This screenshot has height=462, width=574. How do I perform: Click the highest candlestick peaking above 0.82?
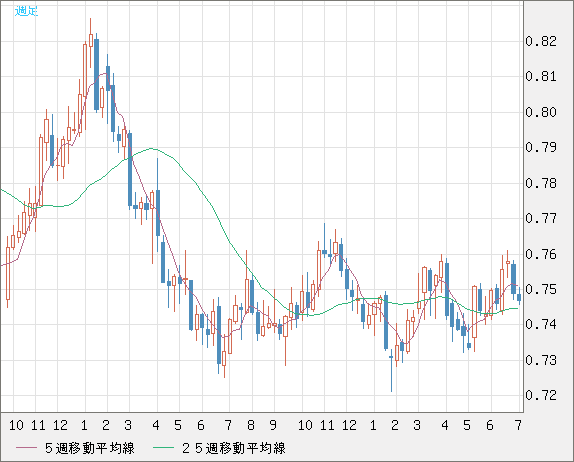91,43
